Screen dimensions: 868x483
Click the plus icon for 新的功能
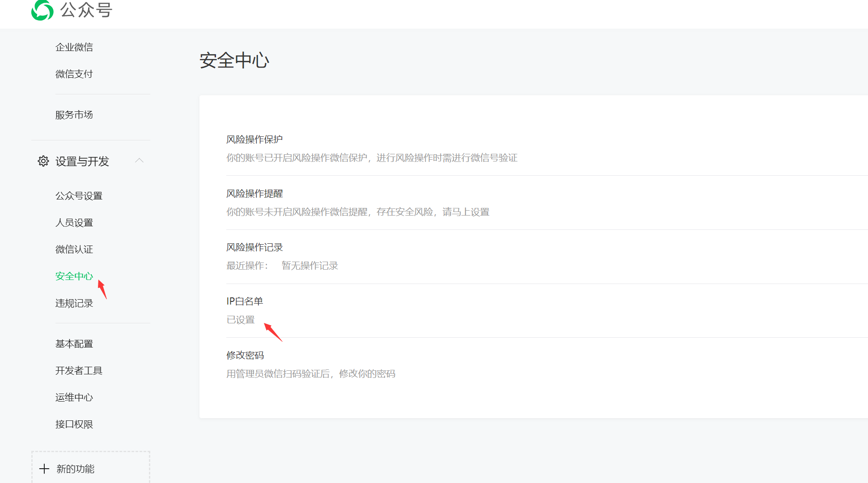coord(44,469)
